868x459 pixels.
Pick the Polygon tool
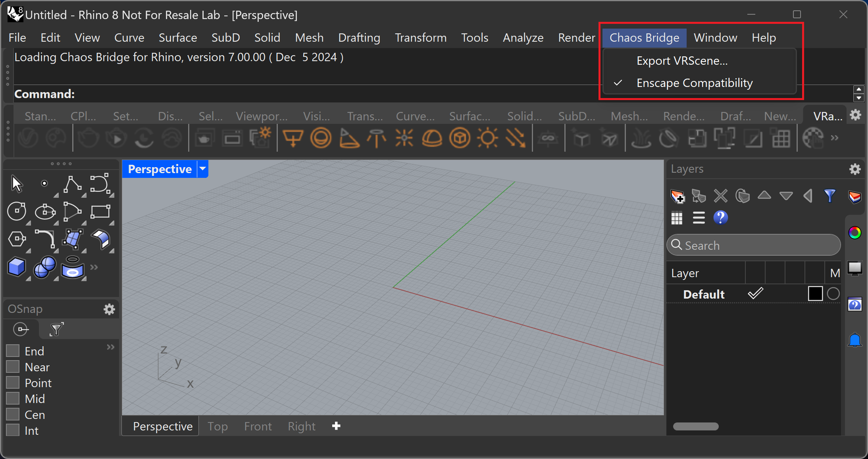[x=17, y=239]
